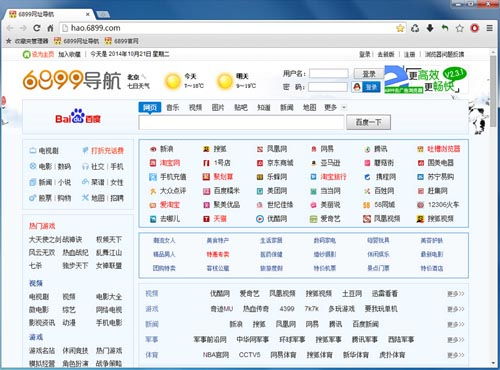Image resolution: width=500 pixels, height=370 pixels.
Task: Select the 6899网址导航 browser tab
Action: (50, 14)
